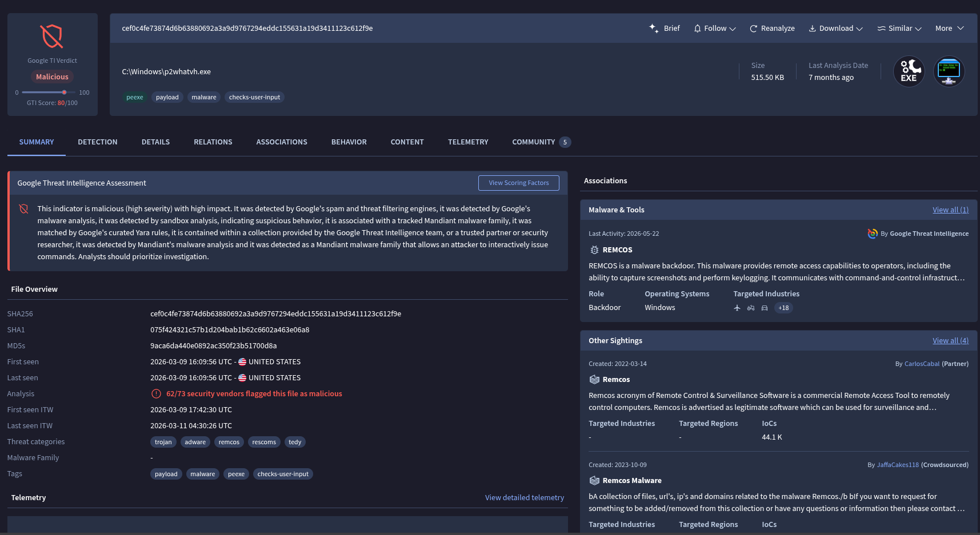This screenshot has width=980, height=535.
Task: Click the warning icon beside vendor detections
Action: coord(156,394)
